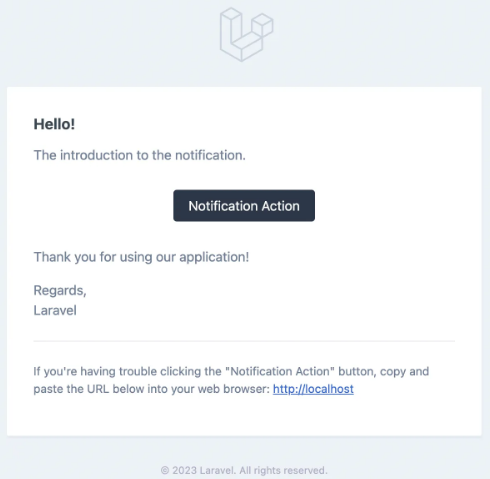Image resolution: width=490 pixels, height=479 pixels.
Task: Click the Laravel signature below Regards
Action: click(x=55, y=310)
